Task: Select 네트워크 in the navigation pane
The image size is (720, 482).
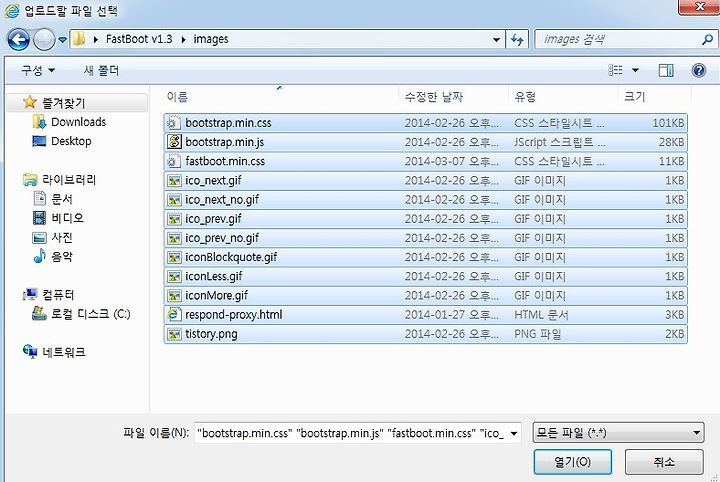Action: tap(63, 352)
